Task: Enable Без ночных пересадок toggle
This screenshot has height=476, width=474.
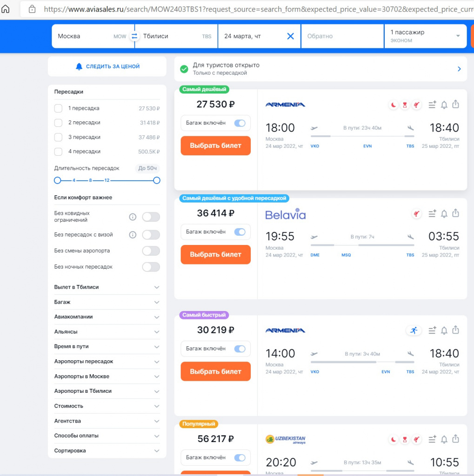Action: click(151, 267)
